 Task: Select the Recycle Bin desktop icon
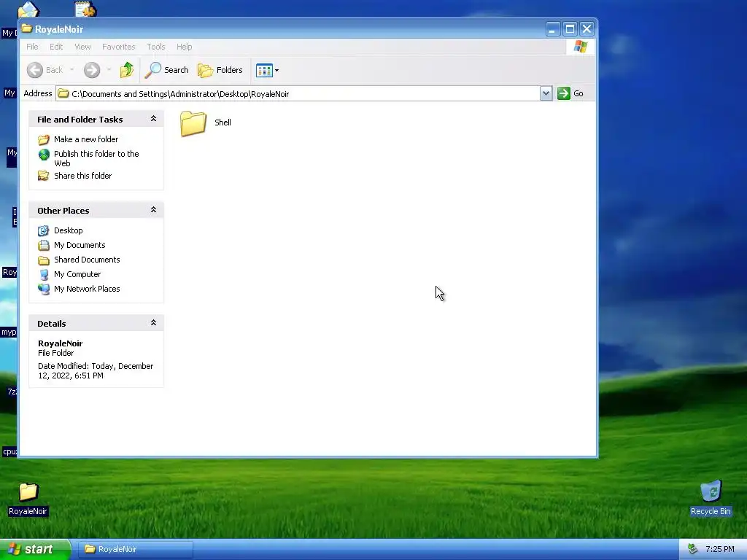click(711, 491)
